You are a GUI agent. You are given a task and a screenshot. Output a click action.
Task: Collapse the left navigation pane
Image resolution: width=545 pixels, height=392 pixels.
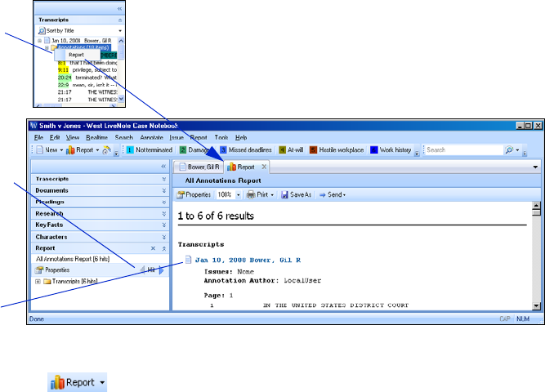click(x=163, y=167)
